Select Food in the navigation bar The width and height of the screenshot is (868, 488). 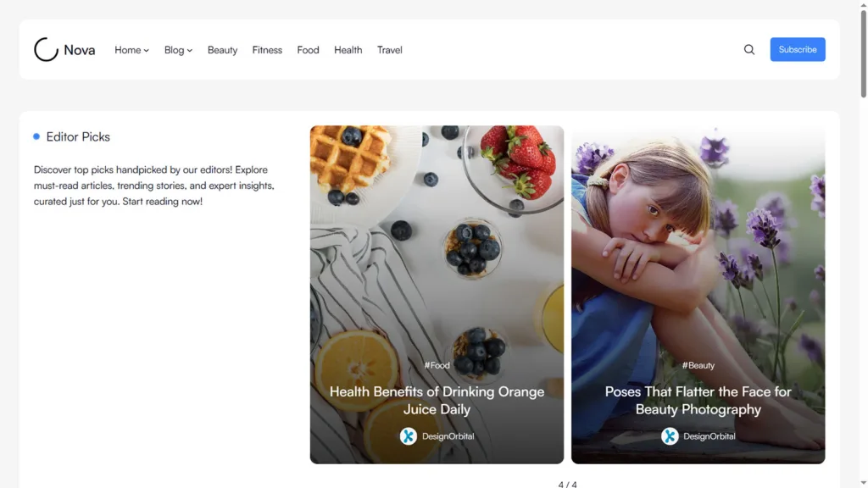point(308,50)
